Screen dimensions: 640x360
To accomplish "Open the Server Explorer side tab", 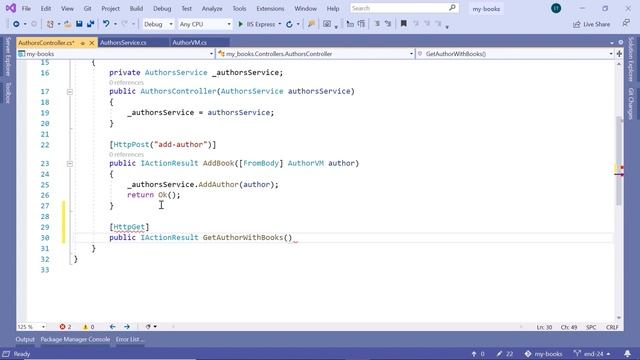I will click(8, 56).
